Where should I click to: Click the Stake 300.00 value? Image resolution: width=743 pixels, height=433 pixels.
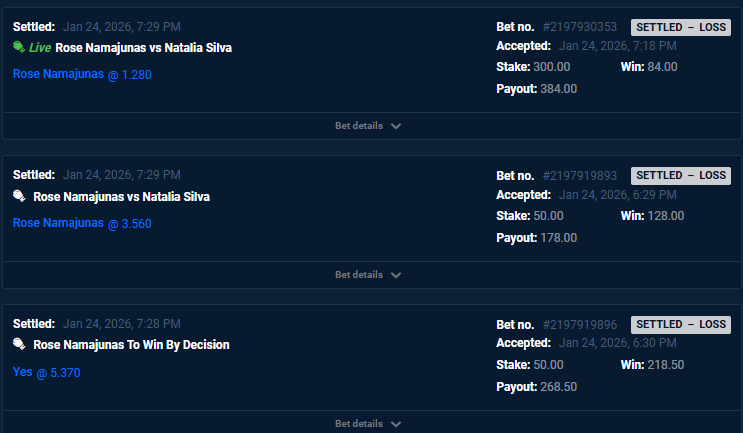551,67
